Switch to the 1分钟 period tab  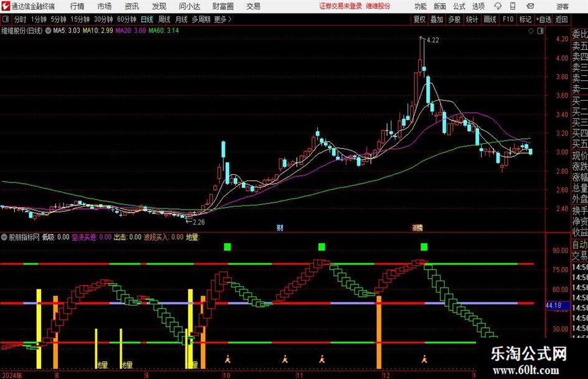pos(39,19)
